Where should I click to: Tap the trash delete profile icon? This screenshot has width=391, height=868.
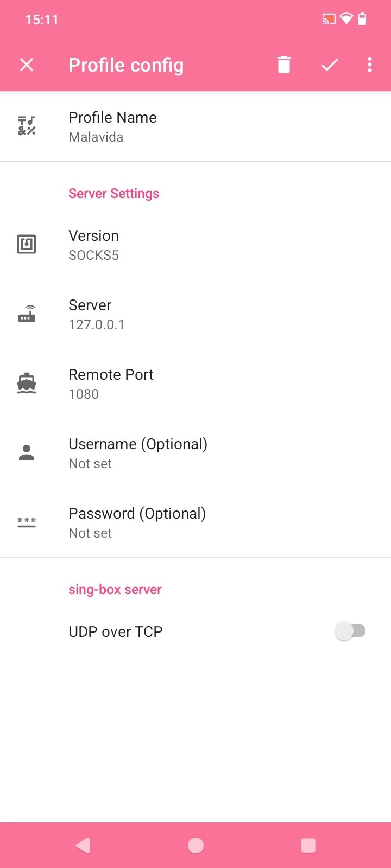click(283, 65)
